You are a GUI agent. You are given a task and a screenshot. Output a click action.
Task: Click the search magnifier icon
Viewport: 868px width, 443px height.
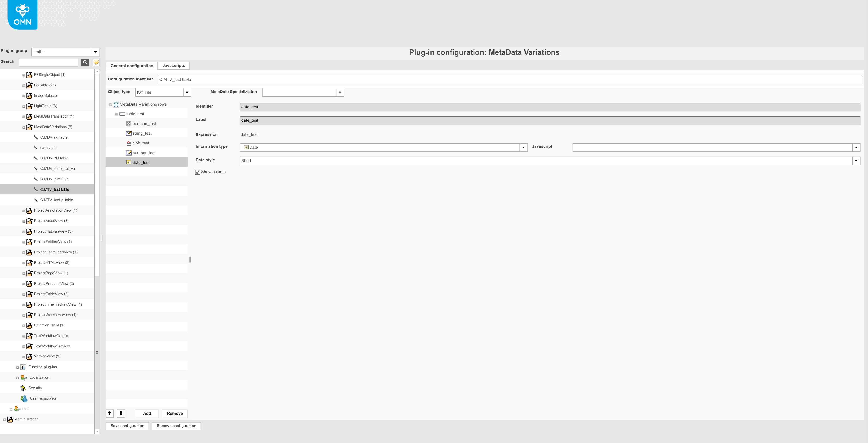point(85,62)
